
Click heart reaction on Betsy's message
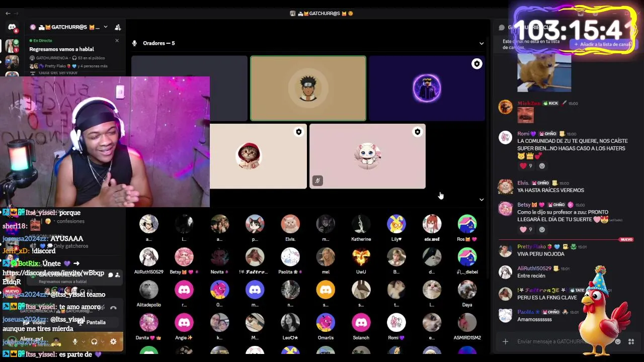pyautogui.click(x=526, y=230)
